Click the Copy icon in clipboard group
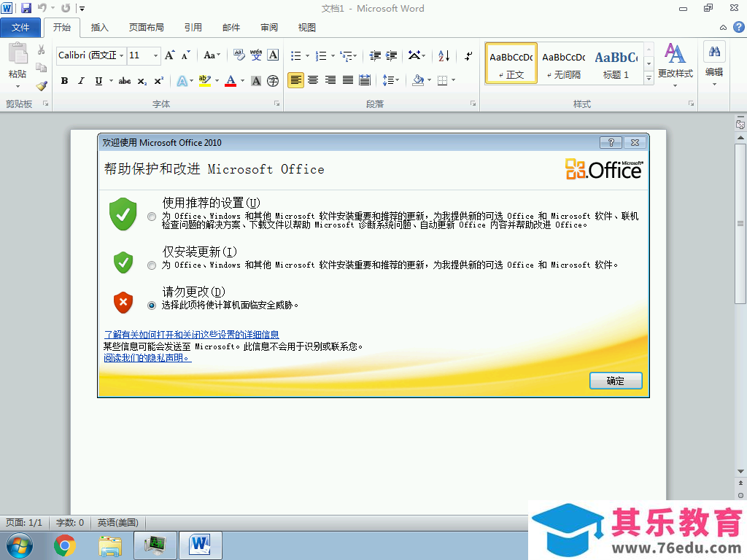This screenshot has width=747, height=560. coord(42,68)
